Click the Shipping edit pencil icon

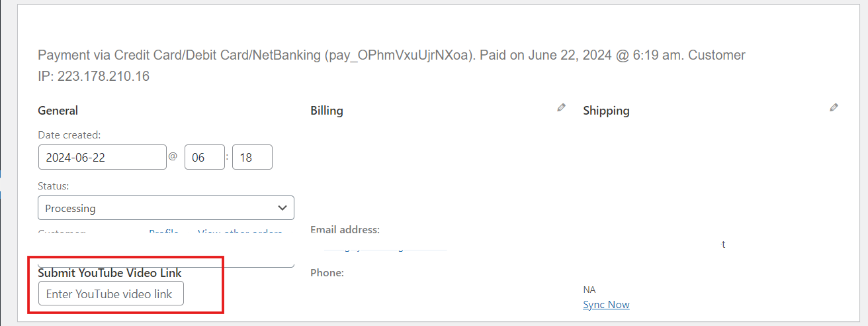point(834,107)
